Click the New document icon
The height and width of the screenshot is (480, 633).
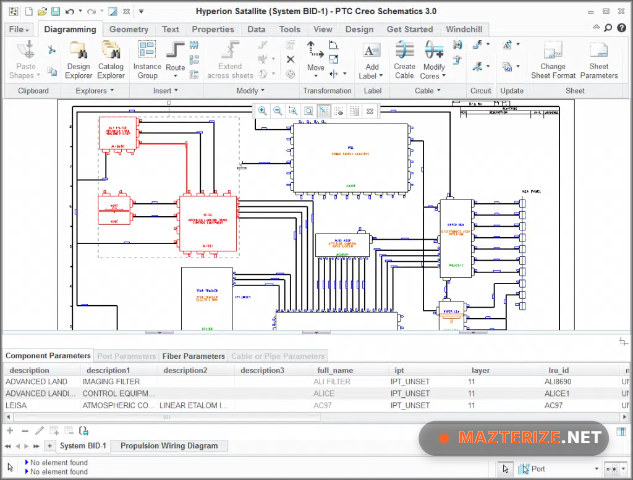coord(29,11)
